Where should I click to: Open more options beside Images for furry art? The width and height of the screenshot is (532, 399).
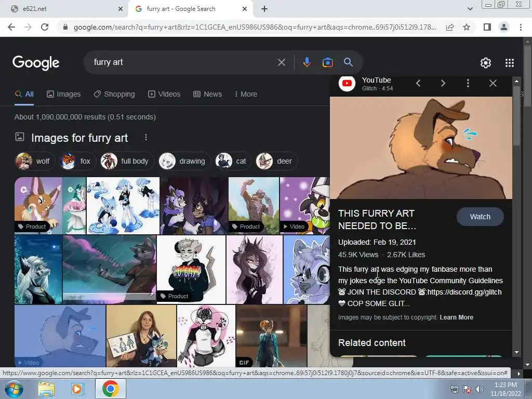(x=146, y=137)
